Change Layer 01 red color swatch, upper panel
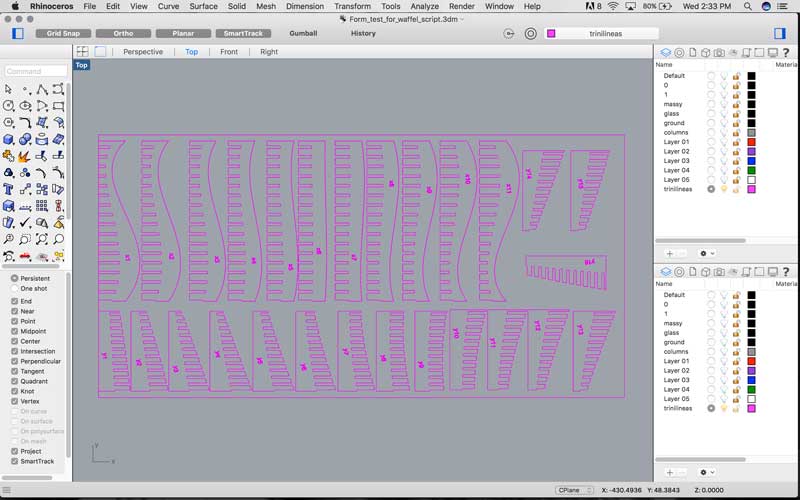 (751, 142)
